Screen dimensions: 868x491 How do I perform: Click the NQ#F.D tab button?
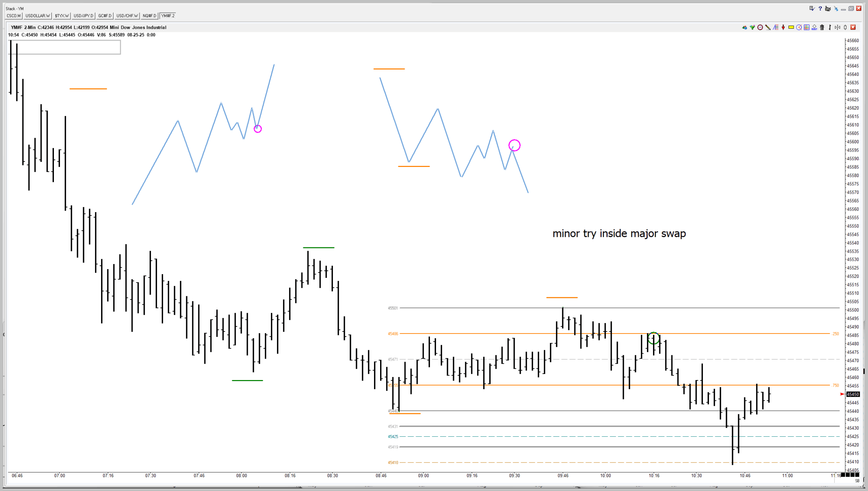[x=150, y=16]
